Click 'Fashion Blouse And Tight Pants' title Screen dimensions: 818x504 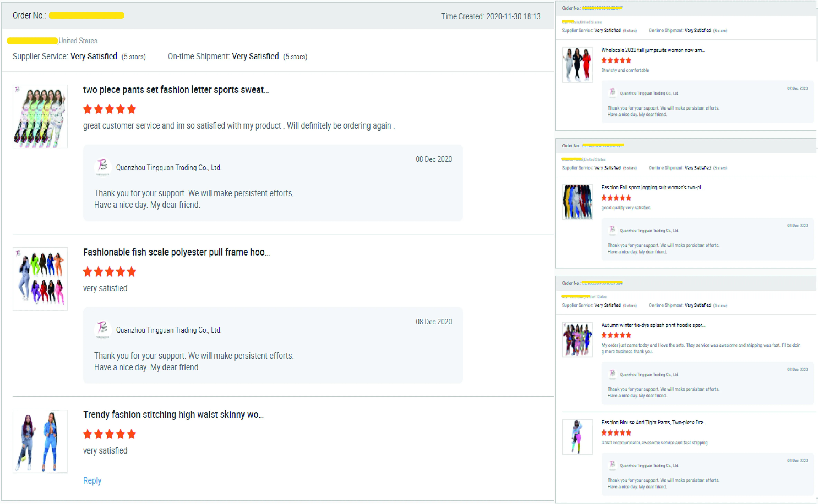pyautogui.click(x=653, y=422)
